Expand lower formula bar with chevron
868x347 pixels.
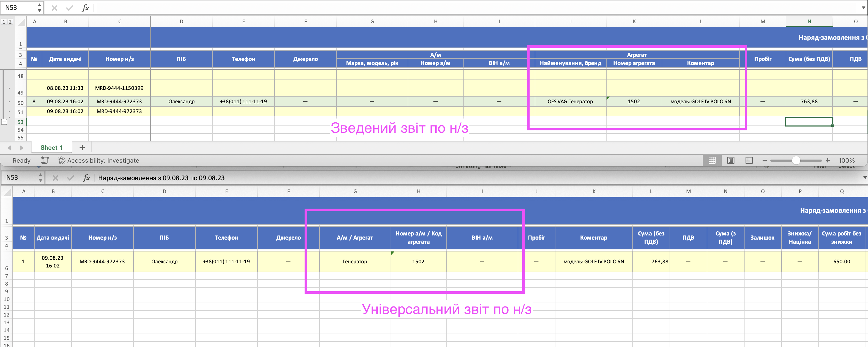click(864, 178)
